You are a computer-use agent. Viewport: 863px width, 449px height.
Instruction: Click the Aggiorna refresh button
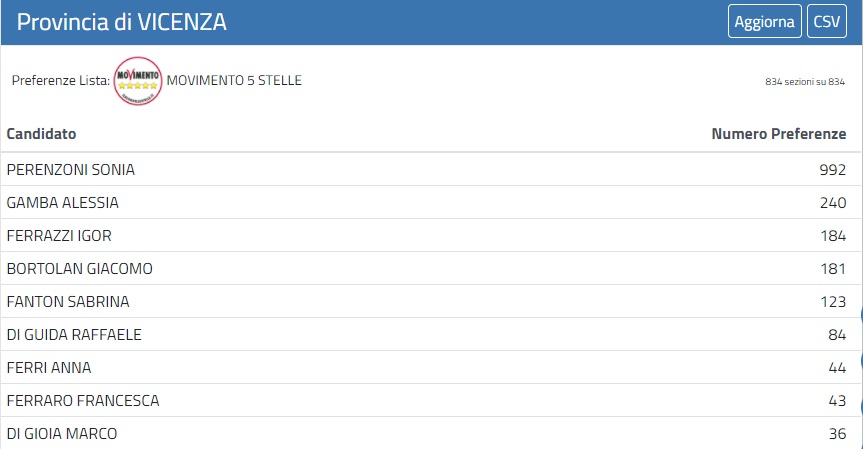tap(764, 22)
